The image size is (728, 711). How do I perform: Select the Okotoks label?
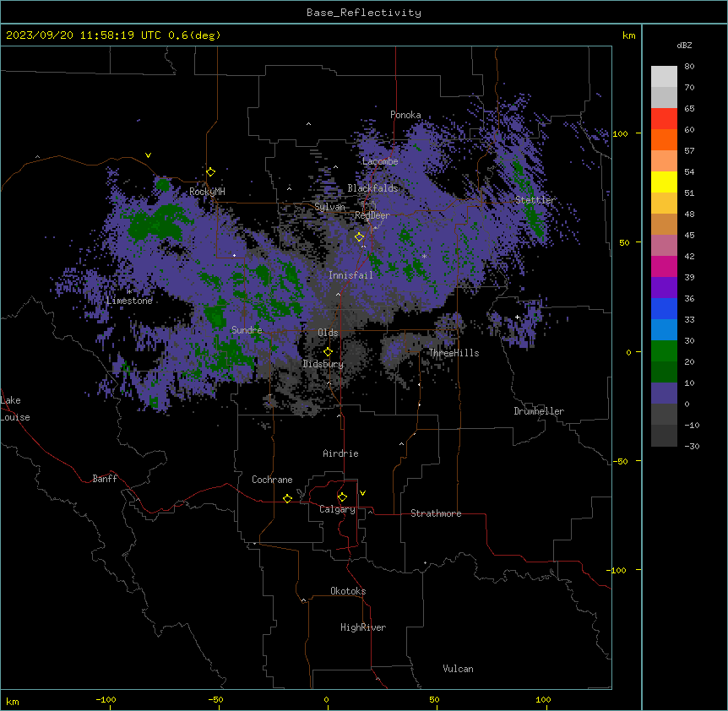click(348, 591)
